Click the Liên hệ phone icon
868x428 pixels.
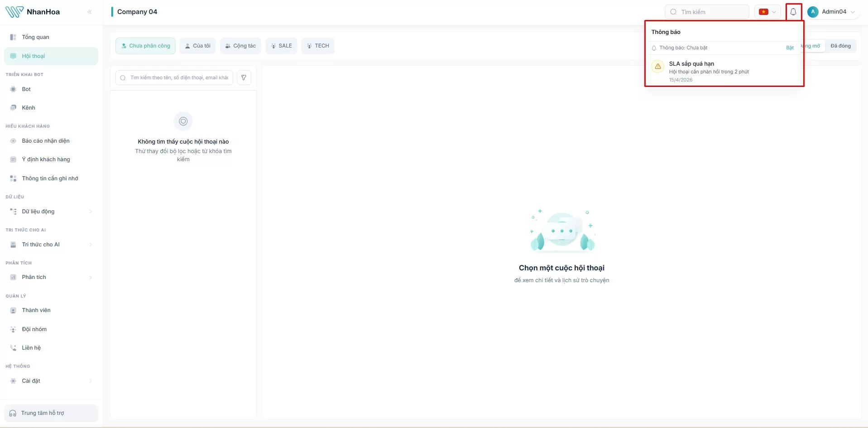13,348
